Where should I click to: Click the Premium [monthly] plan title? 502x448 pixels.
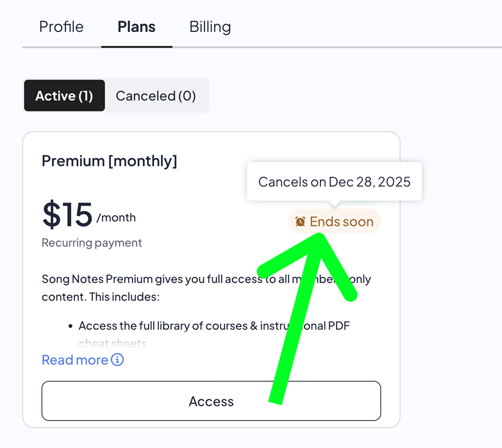(109, 161)
